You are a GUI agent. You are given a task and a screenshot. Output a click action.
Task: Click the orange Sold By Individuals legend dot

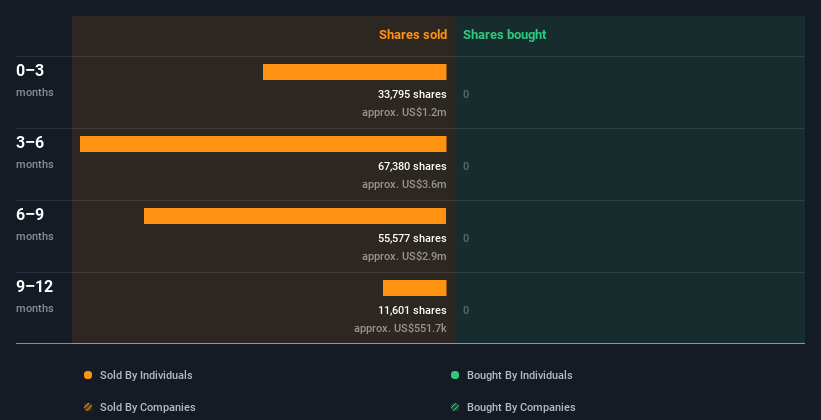[88, 375]
